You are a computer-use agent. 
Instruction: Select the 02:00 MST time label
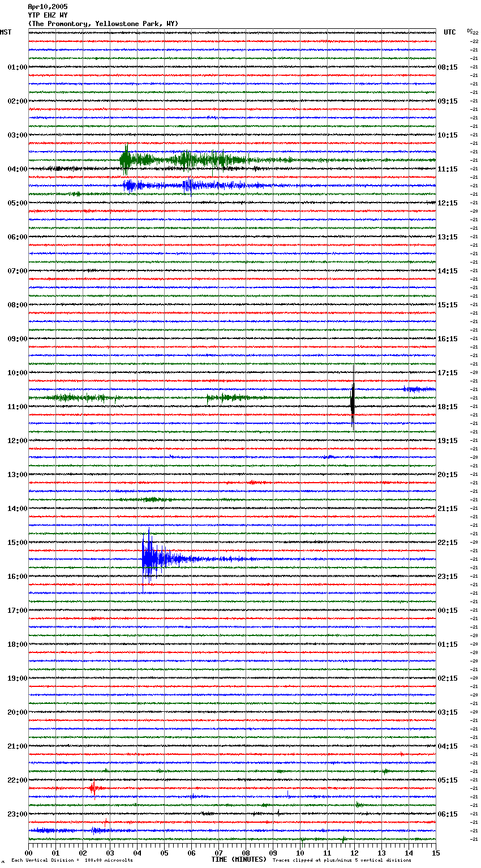point(18,101)
